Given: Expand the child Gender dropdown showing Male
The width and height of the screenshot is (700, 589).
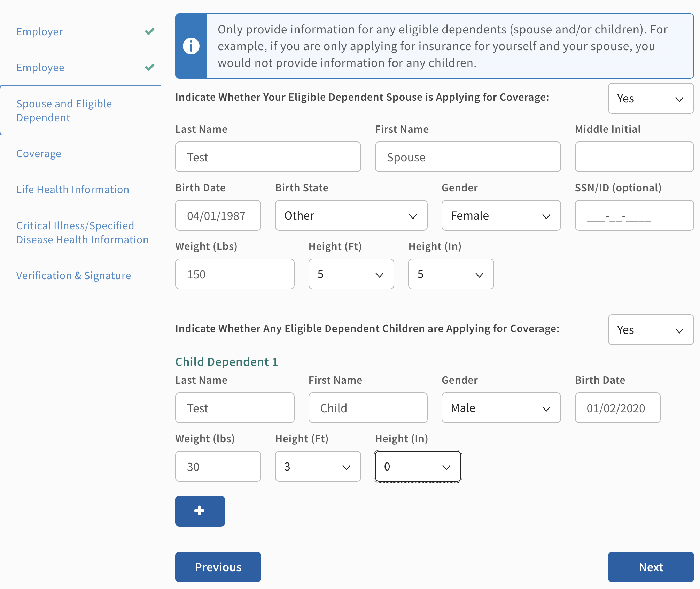Looking at the screenshot, I should pyautogui.click(x=500, y=408).
